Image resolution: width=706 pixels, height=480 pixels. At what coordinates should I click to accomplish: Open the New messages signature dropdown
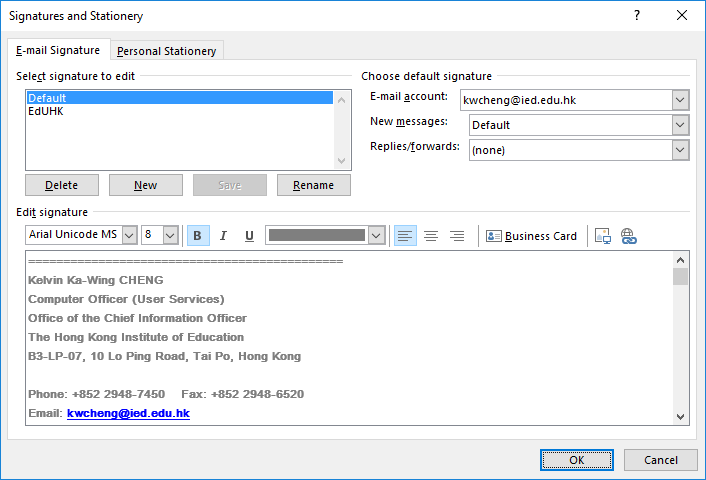[x=680, y=125]
